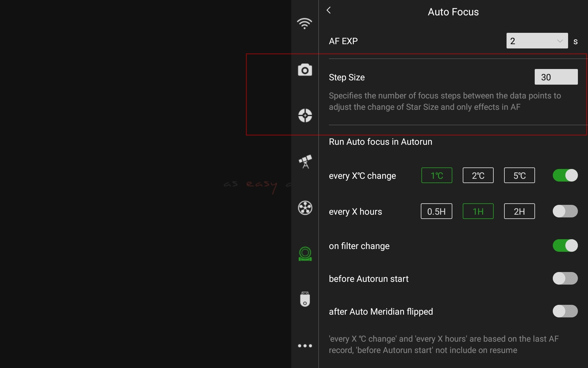
Task: Choose the 0.5H interval option
Action: pos(436,211)
